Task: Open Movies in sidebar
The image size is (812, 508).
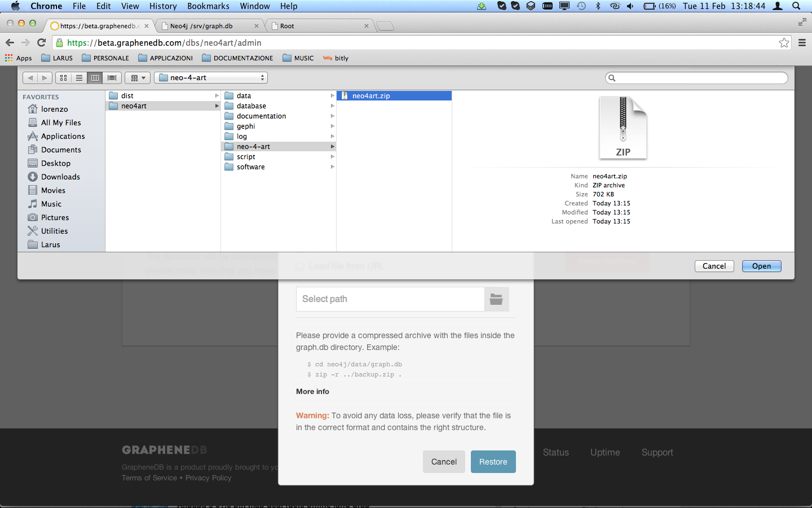Action: (x=53, y=190)
